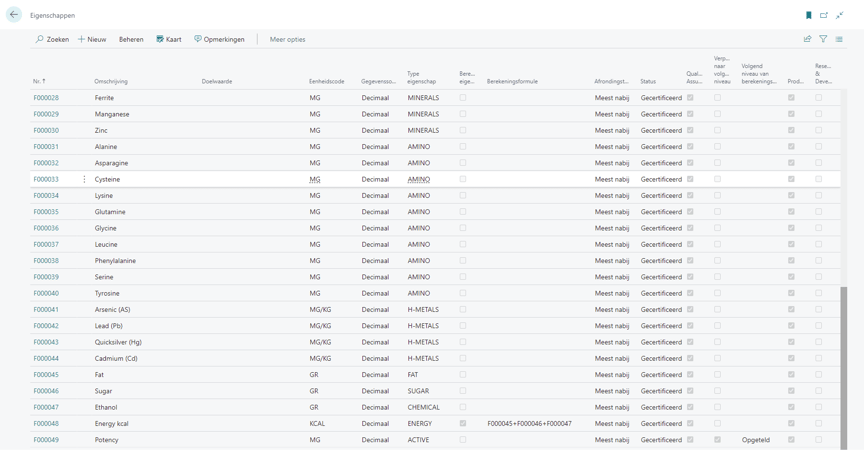Open Zoeken search
The height and width of the screenshot is (457, 864).
pyautogui.click(x=52, y=39)
